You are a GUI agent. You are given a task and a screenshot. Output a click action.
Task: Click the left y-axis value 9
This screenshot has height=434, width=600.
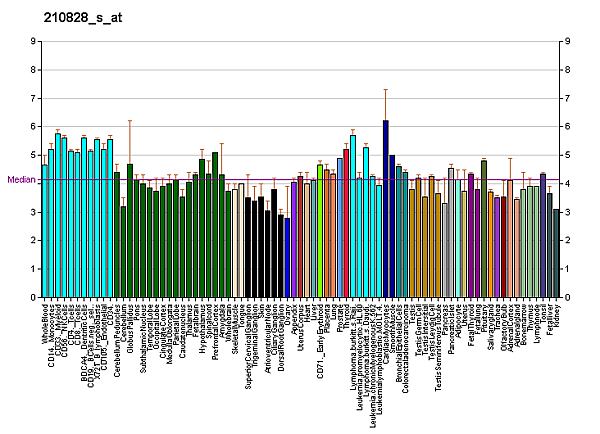(x=30, y=41)
